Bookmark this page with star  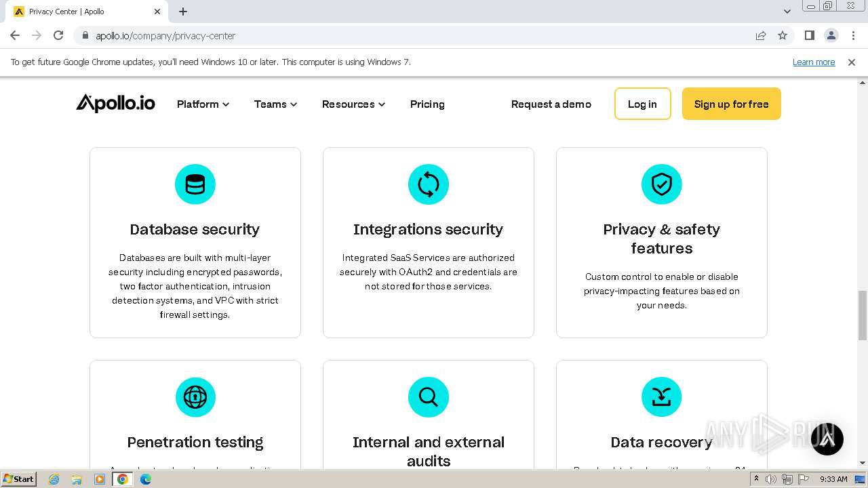[783, 35]
